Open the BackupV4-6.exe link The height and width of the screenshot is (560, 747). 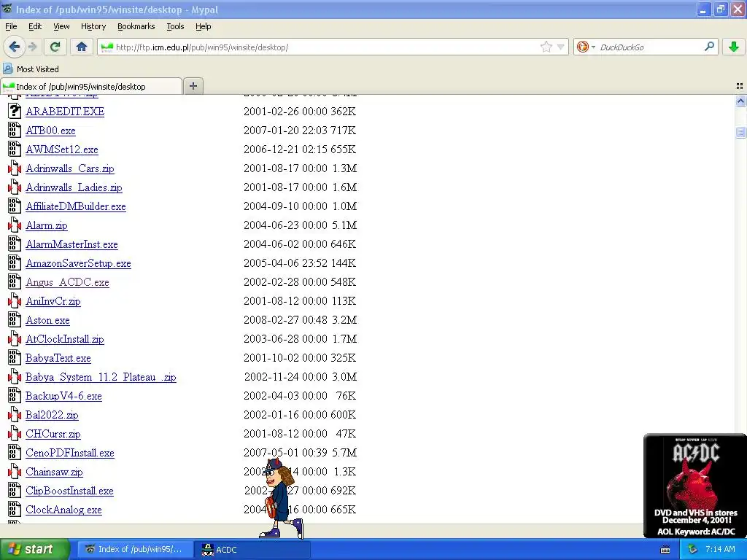pos(64,396)
